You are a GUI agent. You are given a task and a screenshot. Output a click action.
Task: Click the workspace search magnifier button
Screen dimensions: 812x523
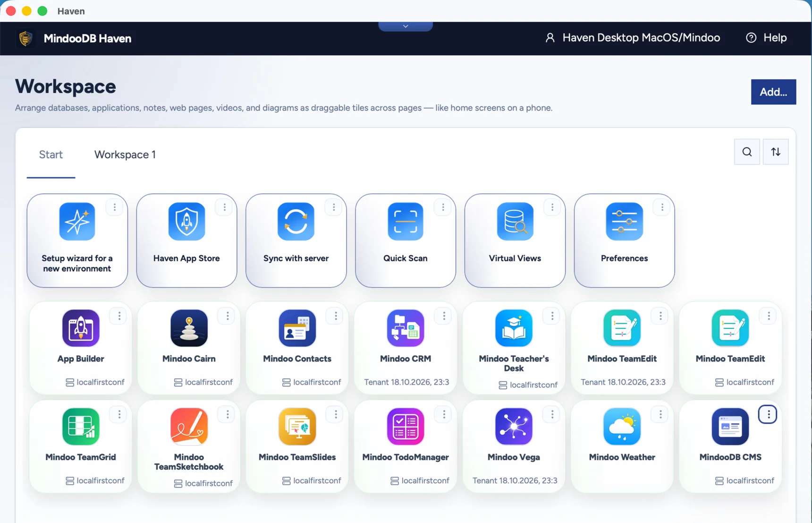tap(747, 152)
